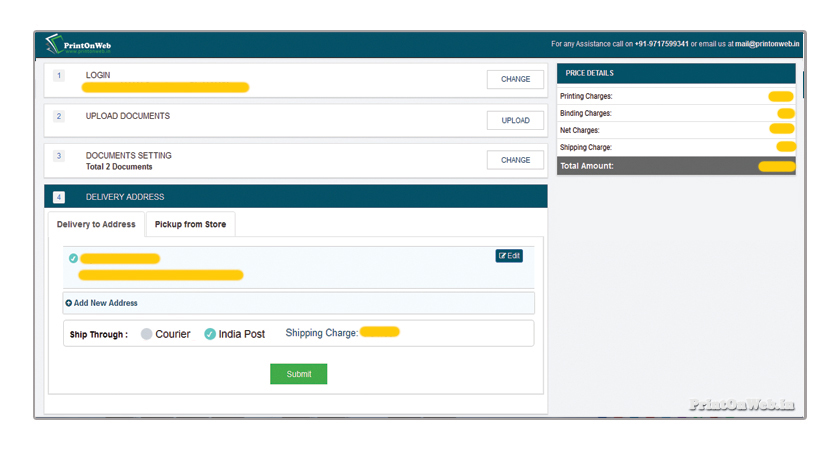The width and height of the screenshot is (840, 450).
Task: Click the assistance phone number
Action: point(661,44)
